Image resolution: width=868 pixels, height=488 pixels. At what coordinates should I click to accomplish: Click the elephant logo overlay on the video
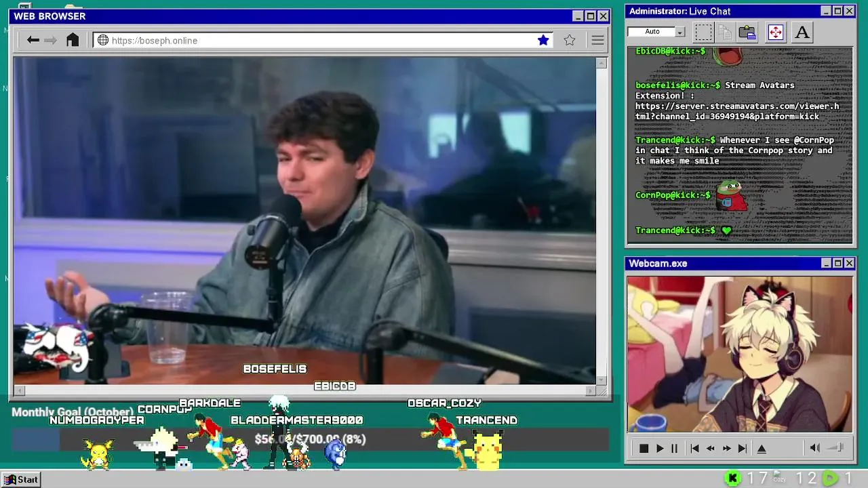click(56, 347)
